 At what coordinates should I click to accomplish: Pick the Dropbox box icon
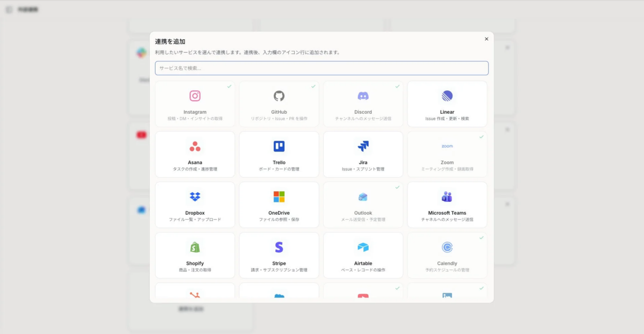pos(195,197)
